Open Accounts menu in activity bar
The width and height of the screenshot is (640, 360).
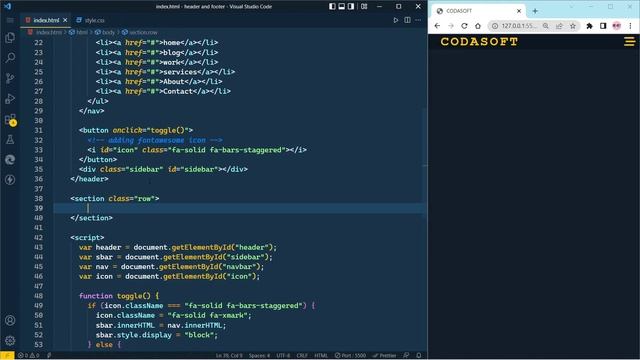[10, 320]
